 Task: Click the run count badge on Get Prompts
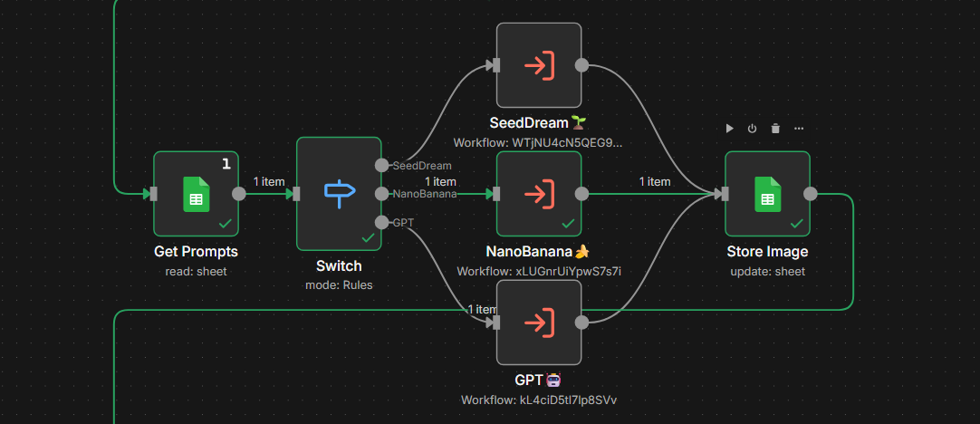(x=226, y=164)
